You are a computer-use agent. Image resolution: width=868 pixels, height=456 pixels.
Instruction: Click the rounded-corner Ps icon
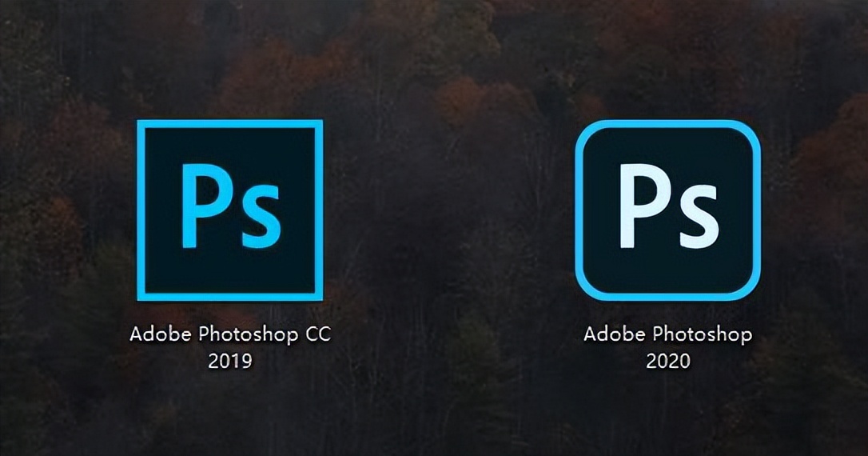pyautogui.click(x=667, y=210)
